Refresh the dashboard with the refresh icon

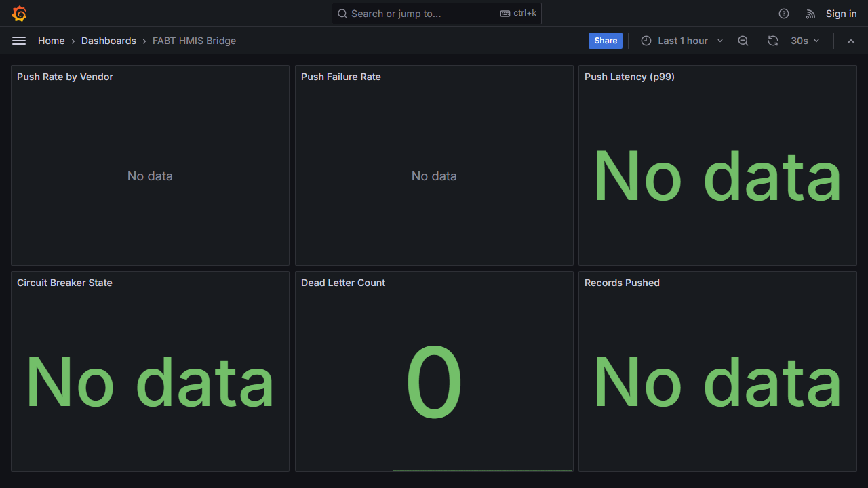773,41
